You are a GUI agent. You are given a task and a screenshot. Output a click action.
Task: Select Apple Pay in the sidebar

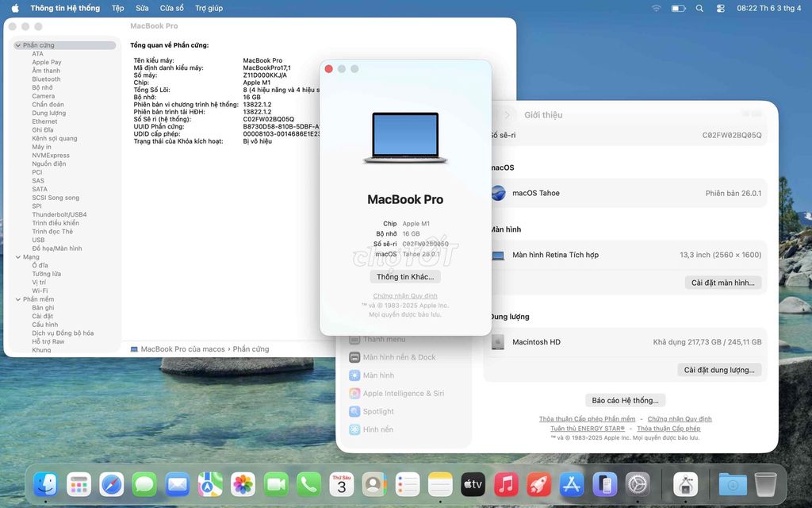(x=47, y=62)
